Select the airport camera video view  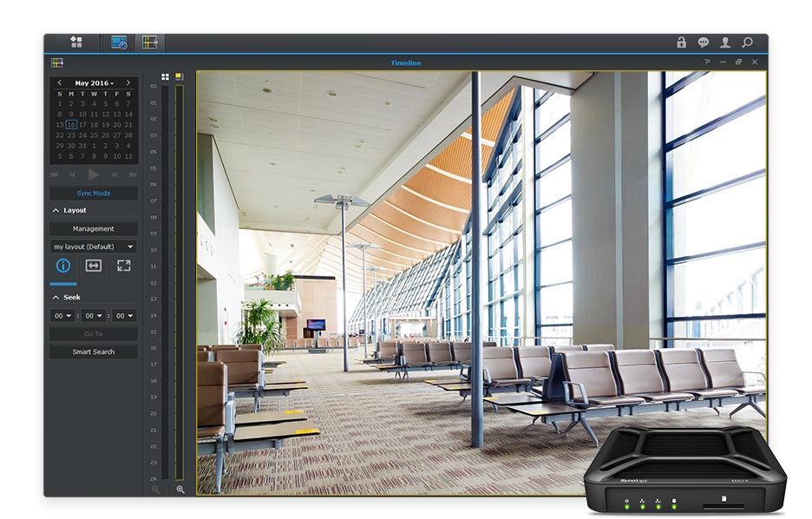pos(481,283)
